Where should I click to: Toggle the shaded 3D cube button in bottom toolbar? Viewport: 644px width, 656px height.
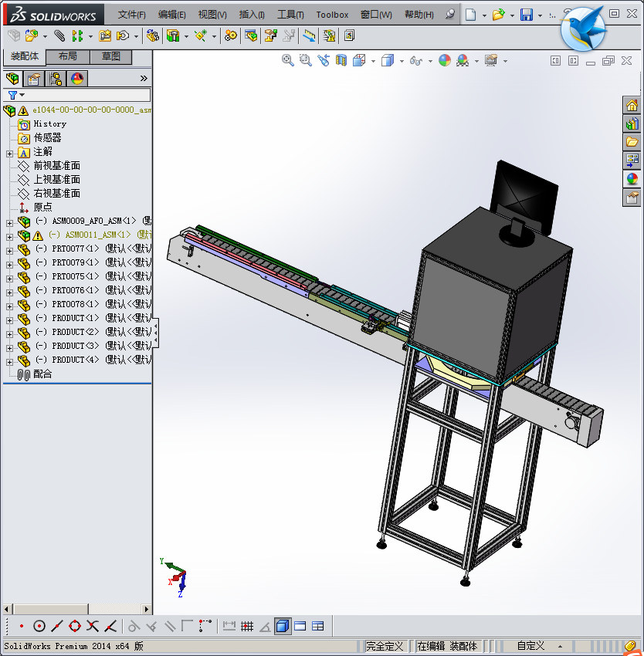[x=283, y=626]
